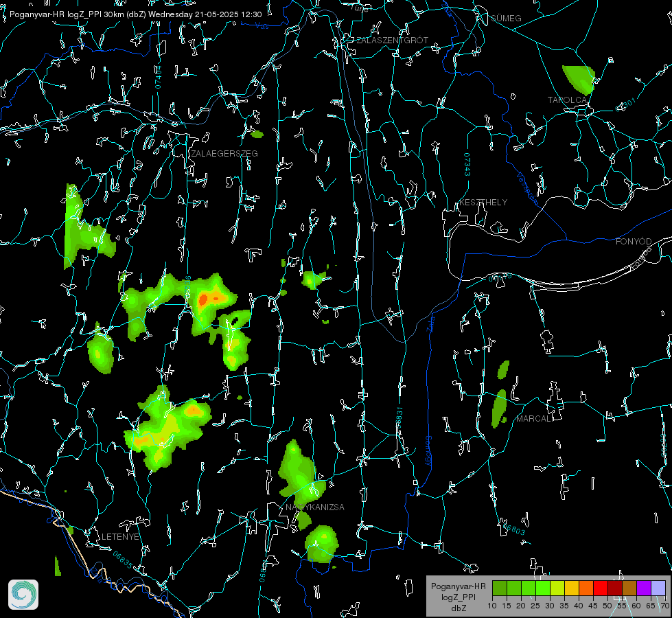
Task: Click legend tick value 70
Action: point(665,606)
